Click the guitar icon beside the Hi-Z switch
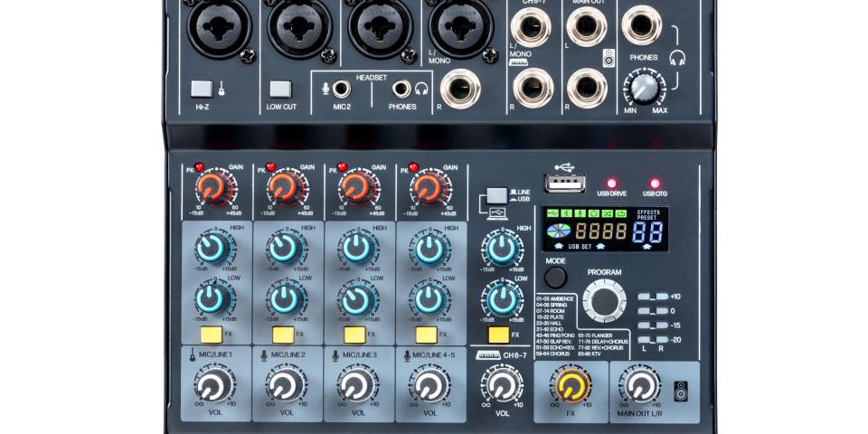 (222, 89)
